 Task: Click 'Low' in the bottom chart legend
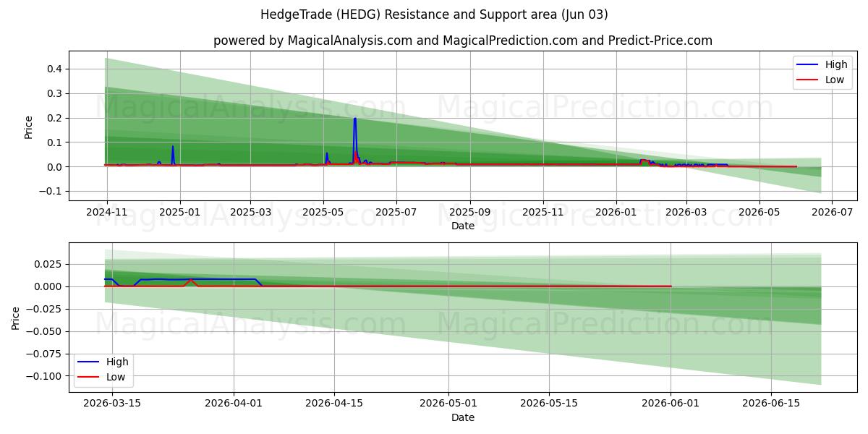[x=116, y=377]
